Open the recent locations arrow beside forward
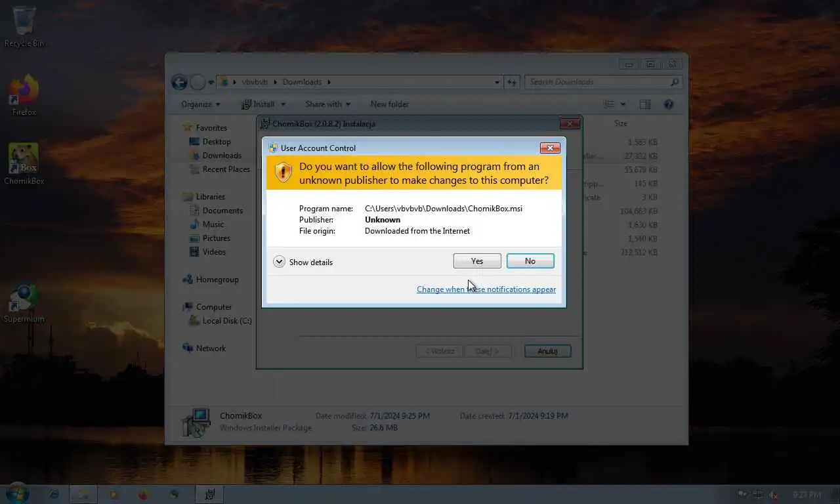 211,83
